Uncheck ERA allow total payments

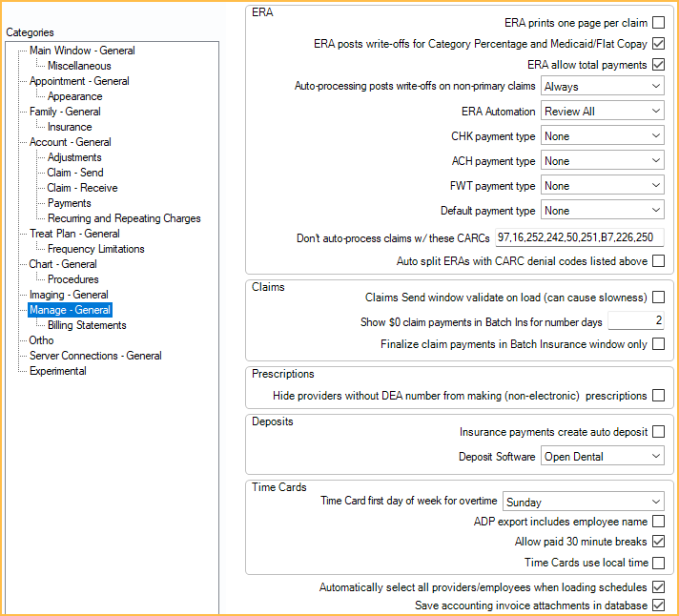point(658,65)
